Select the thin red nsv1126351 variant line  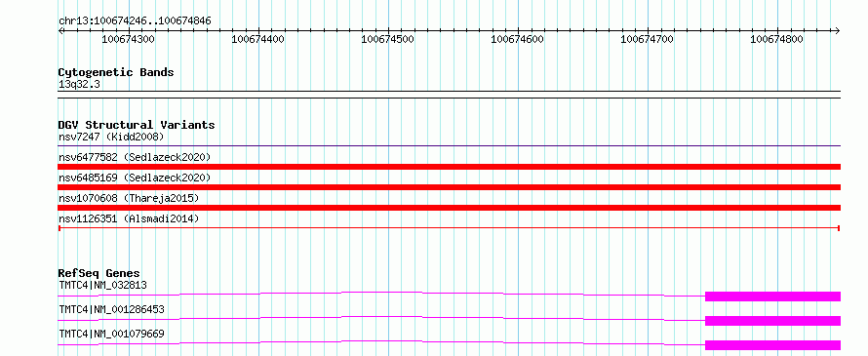(449, 228)
